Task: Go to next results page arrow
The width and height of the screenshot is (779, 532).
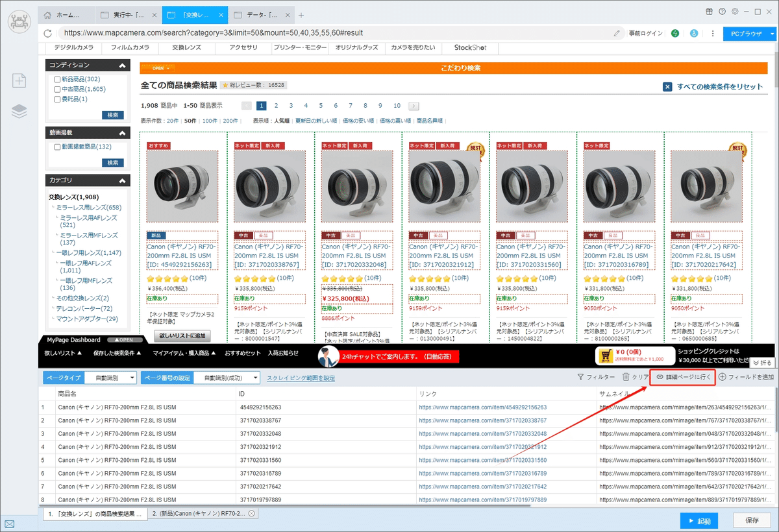Action: 414,106
